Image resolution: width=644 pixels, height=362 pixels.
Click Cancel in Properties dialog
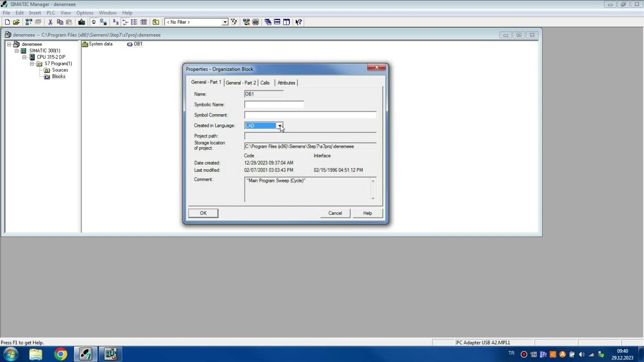click(335, 213)
